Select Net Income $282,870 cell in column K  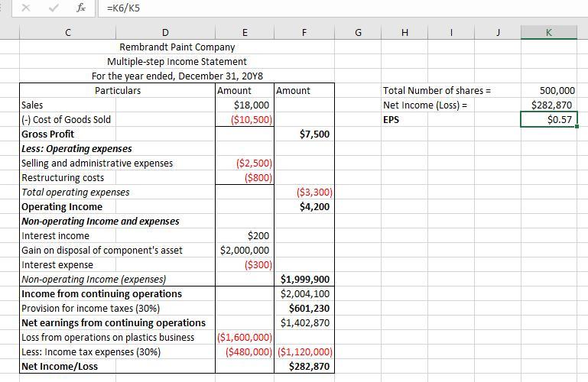click(x=548, y=105)
